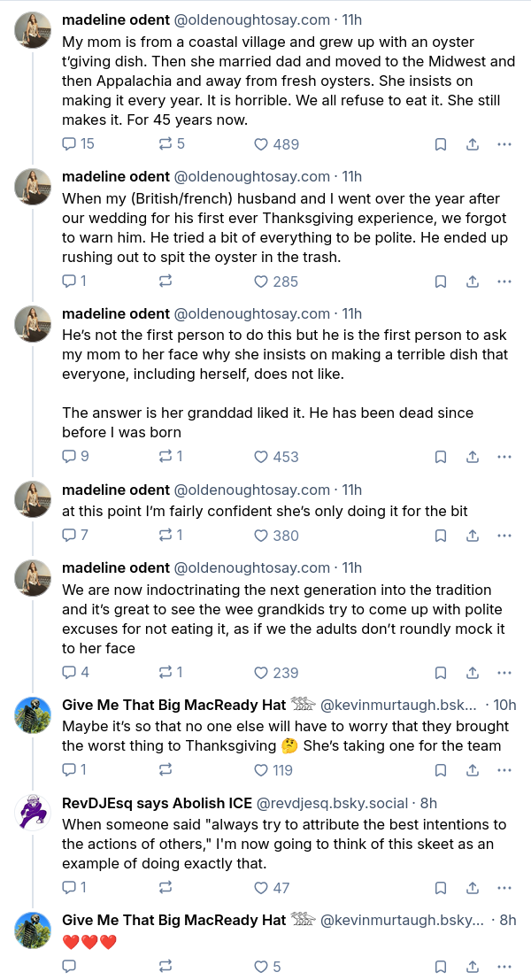Open more options on 453-likes post
Viewport: 531px width, 980px height.
coord(504,457)
